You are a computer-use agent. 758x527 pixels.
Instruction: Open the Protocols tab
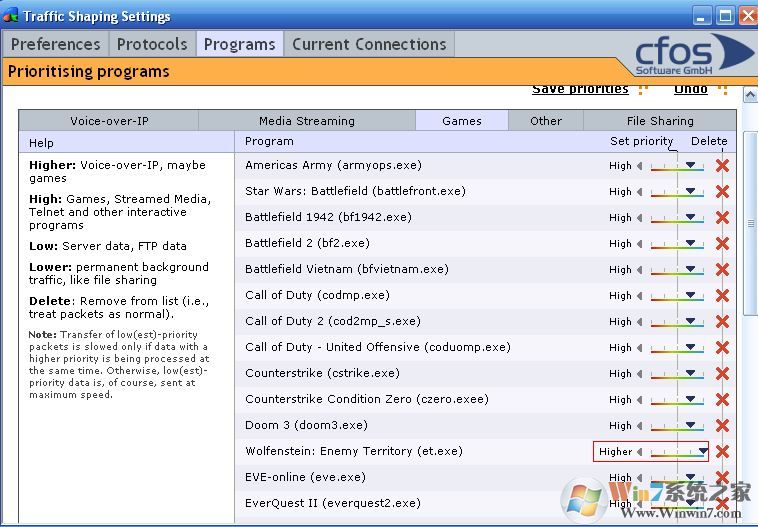coord(152,44)
